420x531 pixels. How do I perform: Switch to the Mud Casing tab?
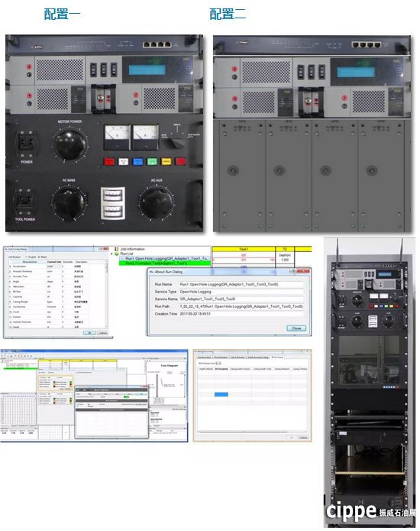(277, 358)
